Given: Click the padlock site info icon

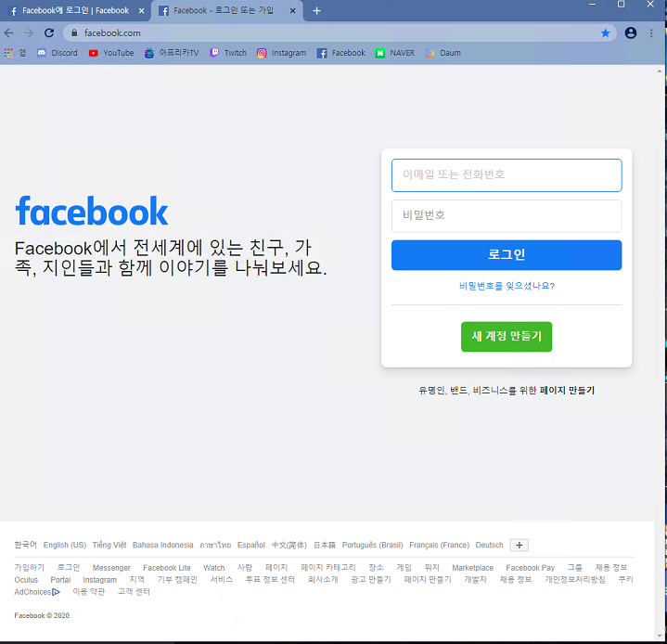Looking at the screenshot, I should (74, 32).
